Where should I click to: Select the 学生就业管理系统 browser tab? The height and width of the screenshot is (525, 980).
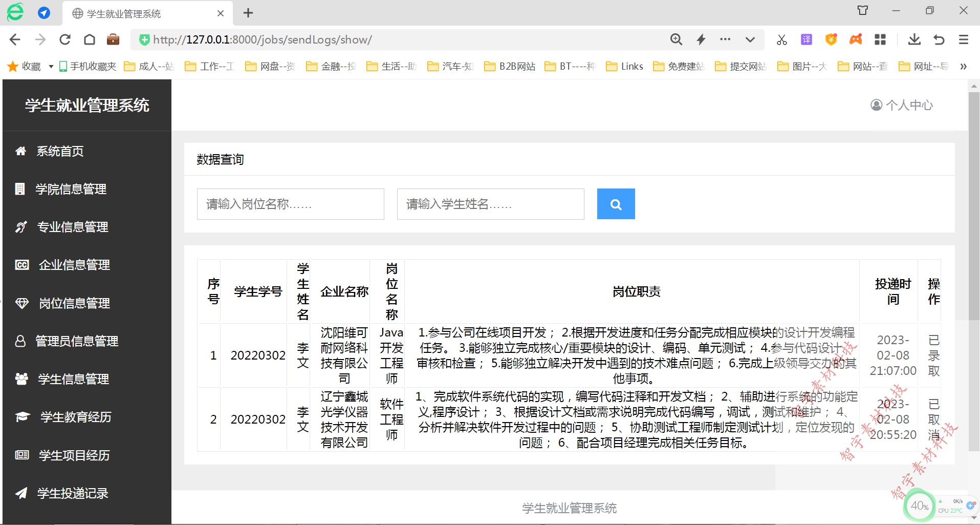click(147, 13)
